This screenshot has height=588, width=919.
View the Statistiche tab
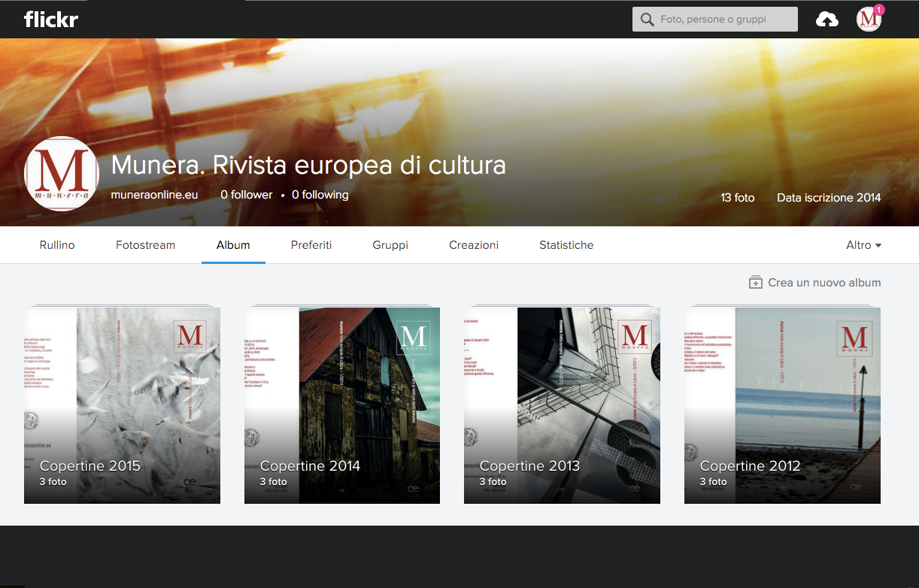tap(566, 245)
